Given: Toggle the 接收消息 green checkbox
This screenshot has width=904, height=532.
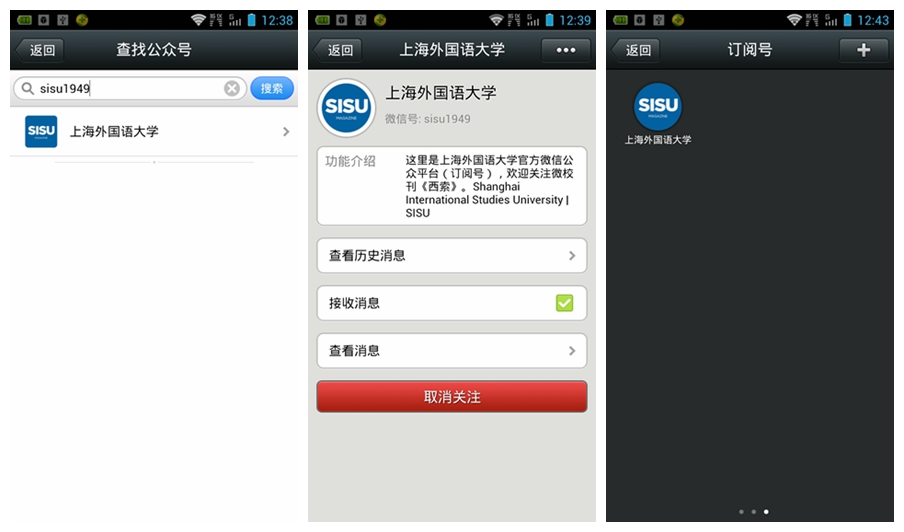Looking at the screenshot, I should tap(564, 303).
